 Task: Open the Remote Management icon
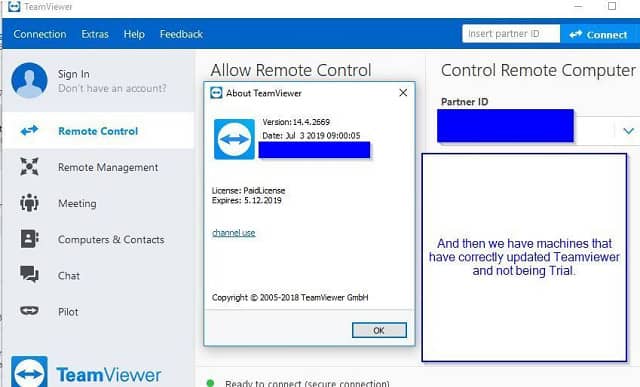pos(29,167)
